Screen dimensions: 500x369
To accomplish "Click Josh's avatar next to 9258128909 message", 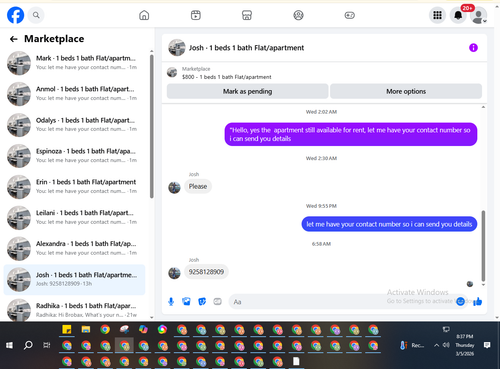I will pyautogui.click(x=174, y=273).
